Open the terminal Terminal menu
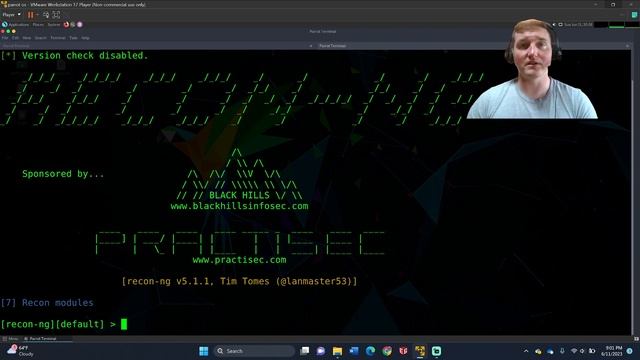Screen dimensions: 640x360 coord(58,38)
